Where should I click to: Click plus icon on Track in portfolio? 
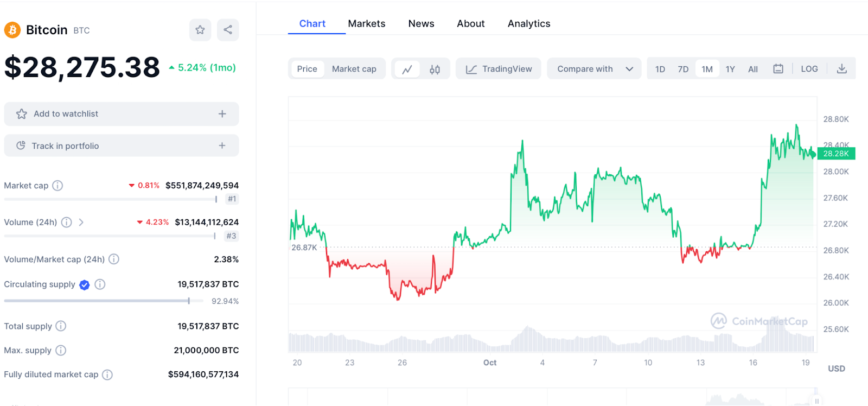(222, 145)
